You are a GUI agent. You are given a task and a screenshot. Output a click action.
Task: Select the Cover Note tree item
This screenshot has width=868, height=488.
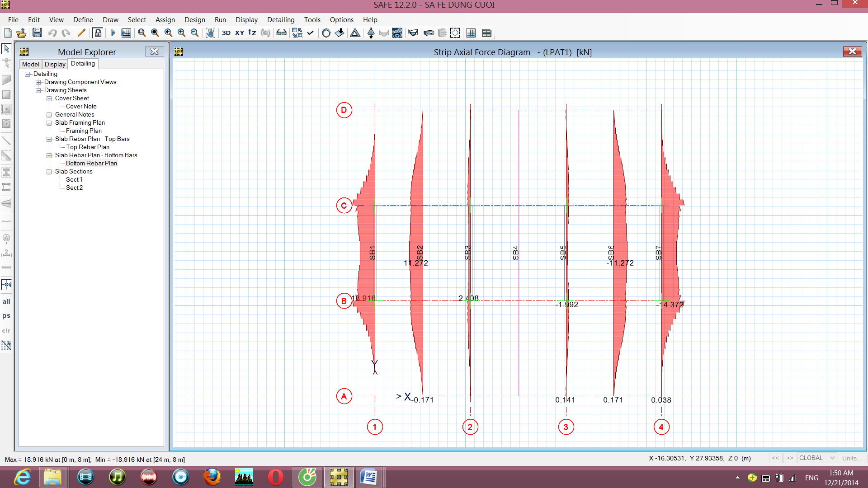[x=81, y=107]
